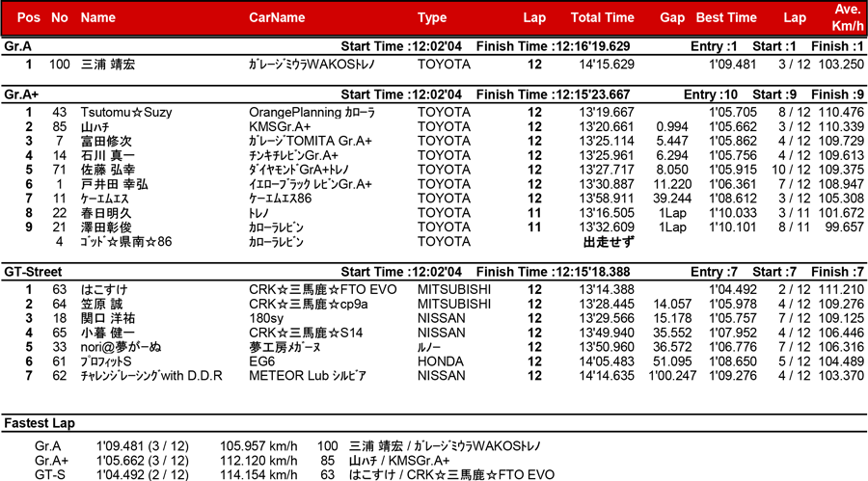Click the 'Ave. Km/h' column header
Viewport: 868px width, 481px height.
pyautogui.click(x=847, y=17)
